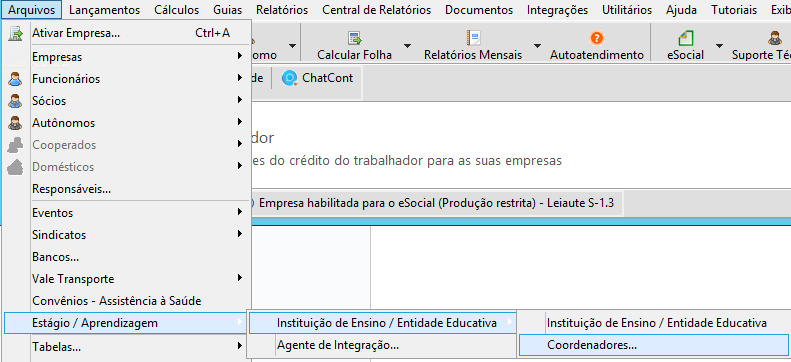Open the Utilitários menu
The width and height of the screenshot is (791, 362).
tap(627, 10)
